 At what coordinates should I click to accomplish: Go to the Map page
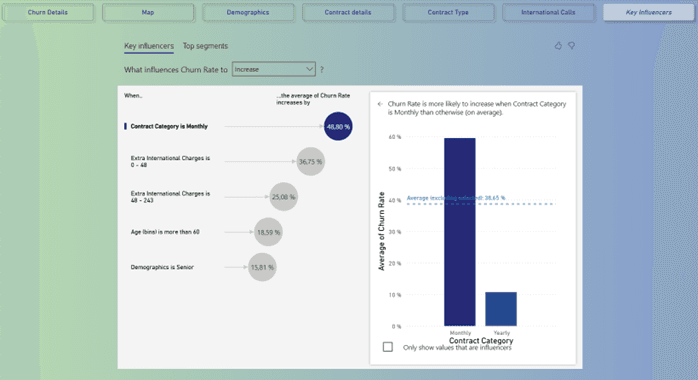click(148, 12)
